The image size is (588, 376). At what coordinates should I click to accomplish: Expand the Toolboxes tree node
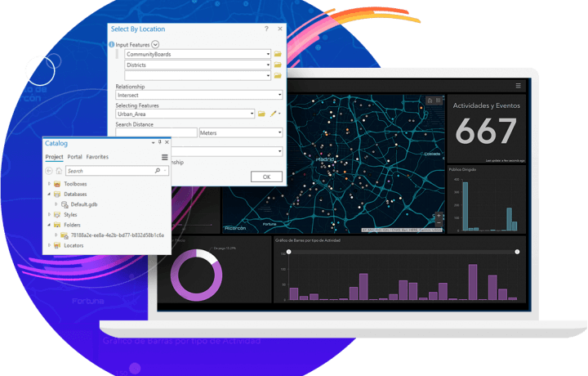48,184
